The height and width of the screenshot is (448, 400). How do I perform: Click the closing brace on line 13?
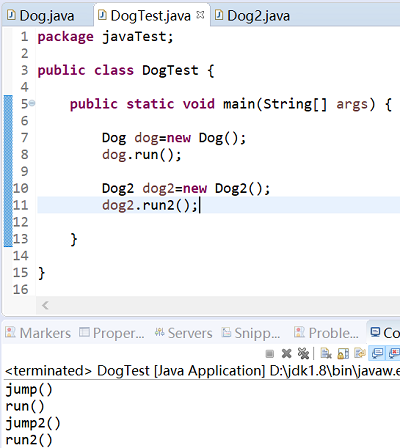click(x=74, y=239)
